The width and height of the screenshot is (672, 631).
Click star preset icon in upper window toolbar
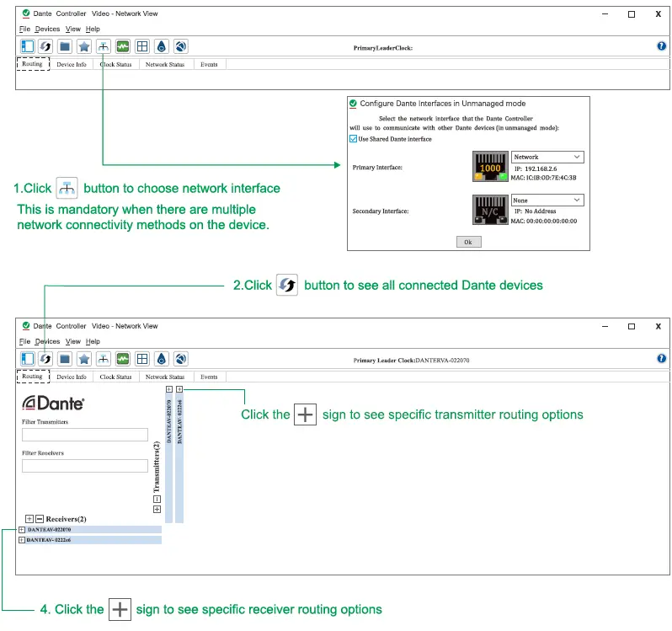coord(84,46)
